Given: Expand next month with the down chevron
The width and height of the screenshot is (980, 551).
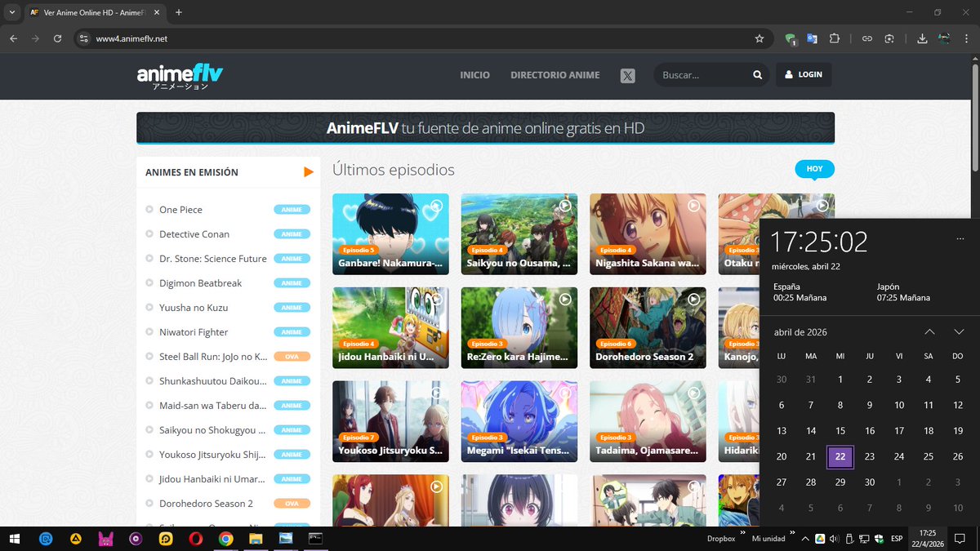Looking at the screenshot, I should click(959, 332).
